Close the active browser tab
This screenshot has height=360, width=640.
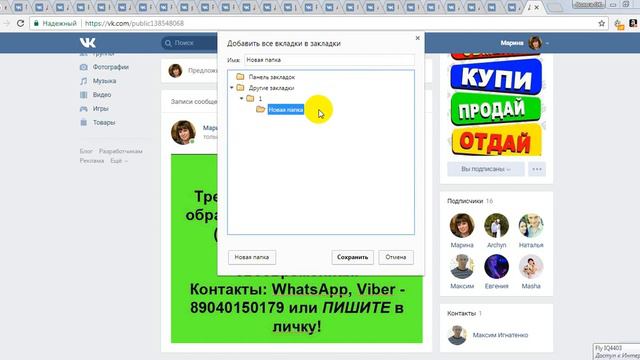pyautogui.click(x=537, y=7)
